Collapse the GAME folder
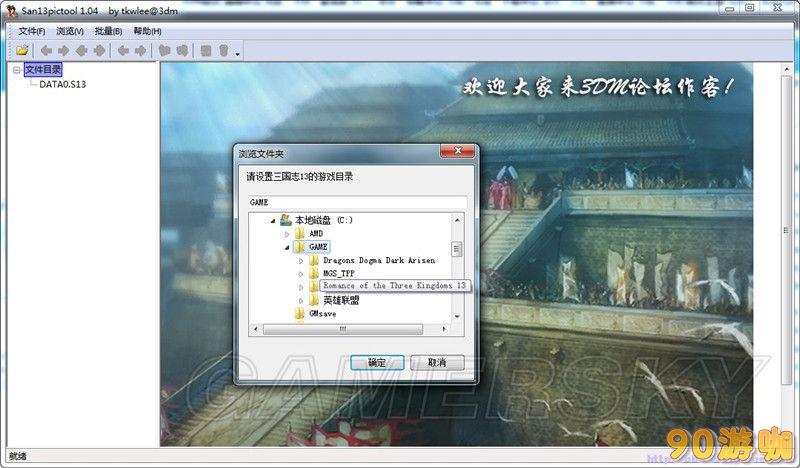800x468 pixels. (x=287, y=248)
